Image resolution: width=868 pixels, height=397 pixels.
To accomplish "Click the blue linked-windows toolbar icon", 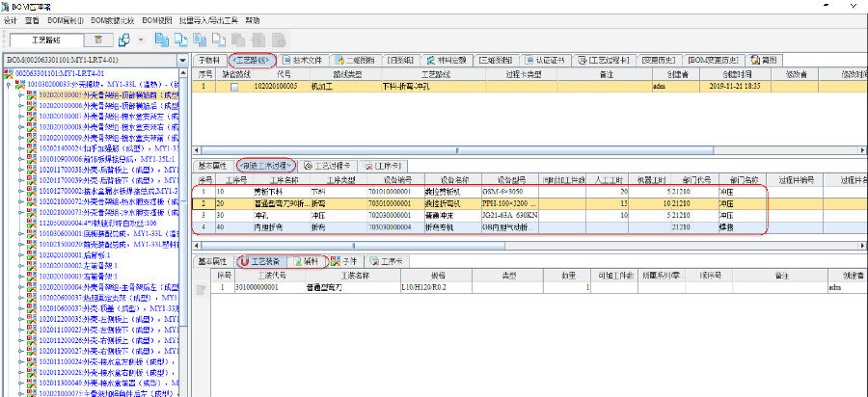I will pos(123,40).
